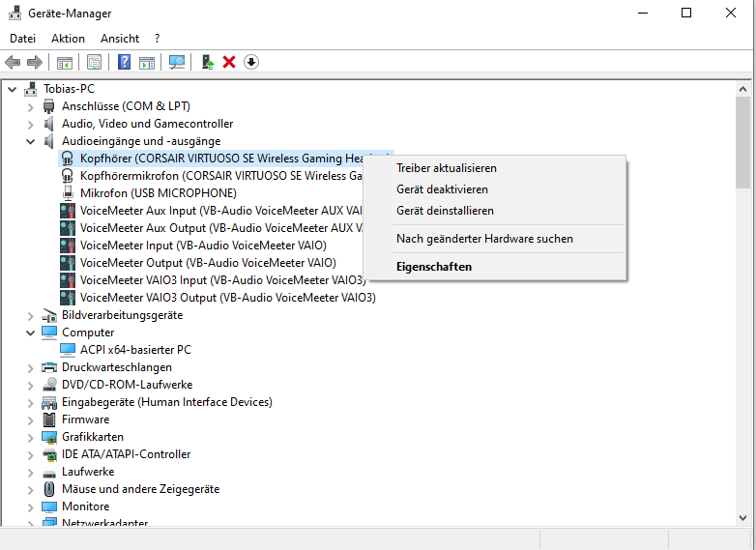
Task: Expand the Grafikkarten category
Action: coord(30,437)
